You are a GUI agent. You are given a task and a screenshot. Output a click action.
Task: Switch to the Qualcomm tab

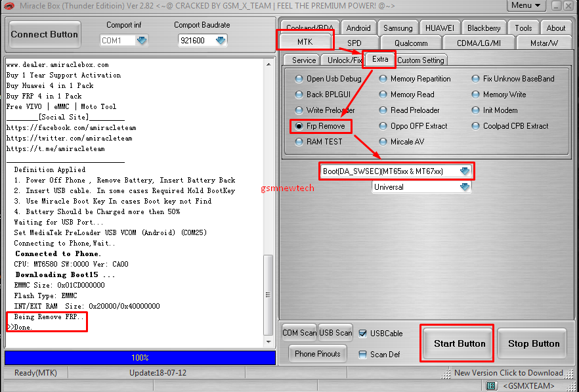pos(411,43)
